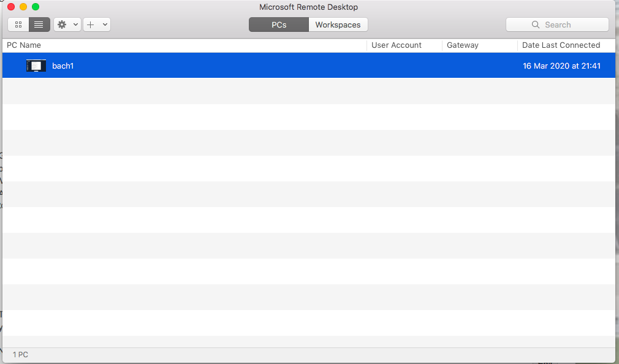This screenshot has height=364, width=619.
Task: Click the 16 Mar 2020 date entry
Action: click(x=561, y=66)
